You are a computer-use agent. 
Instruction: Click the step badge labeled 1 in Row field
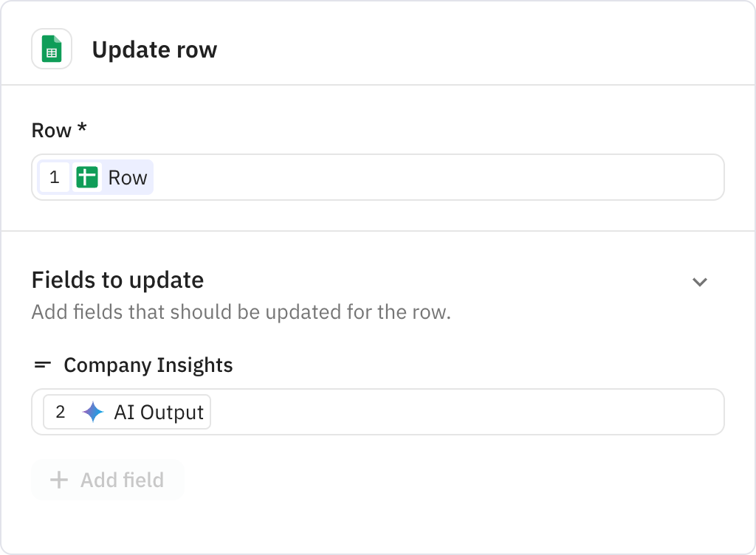click(55, 177)
